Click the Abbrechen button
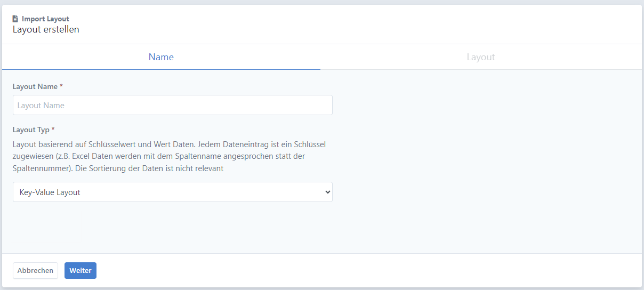644x290 pixels. 35,270
